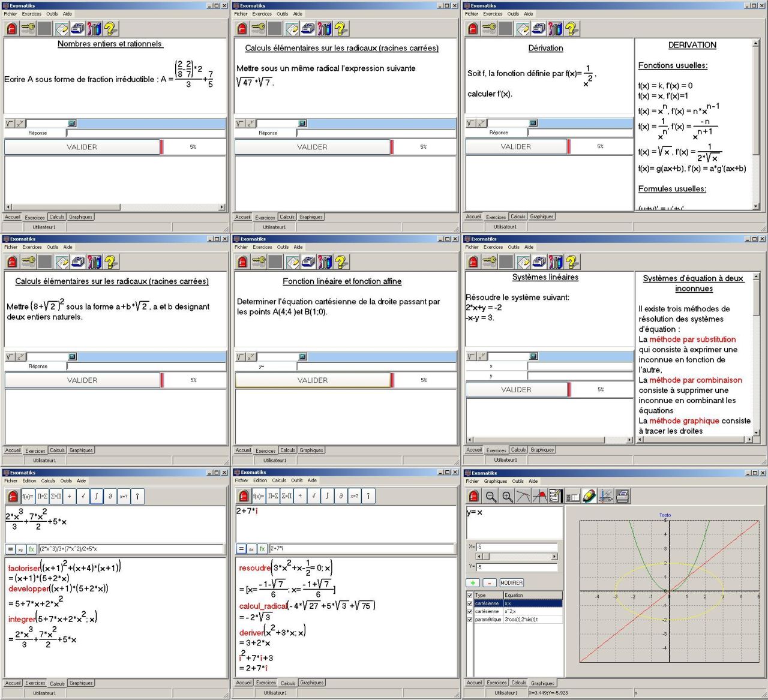Screen dimensions: 768x700
Task: Click zoom out magnifier in graph window toolbar
Action: point(491,496)
